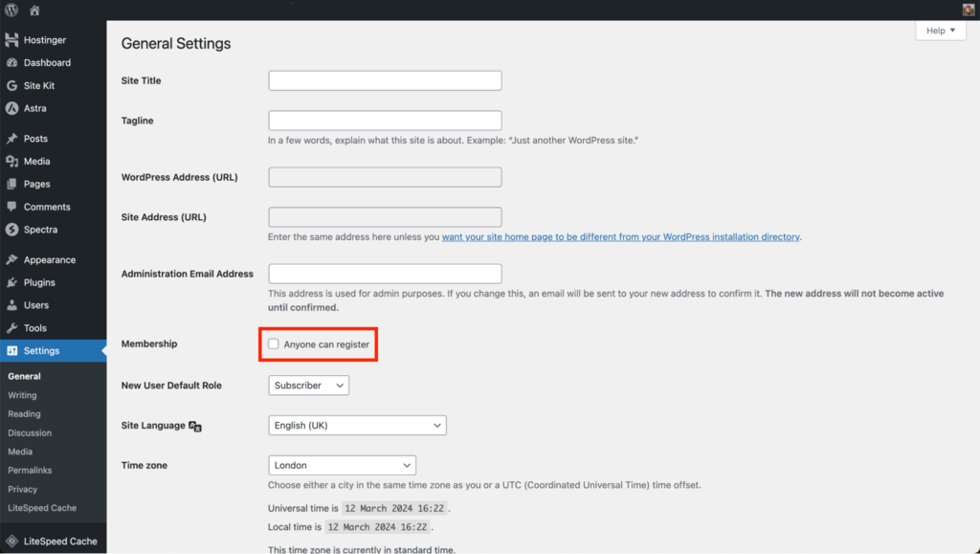Follow the different home page directory link
The width and height of the screenshot is (980, 554).
click(x=620, y=236)
